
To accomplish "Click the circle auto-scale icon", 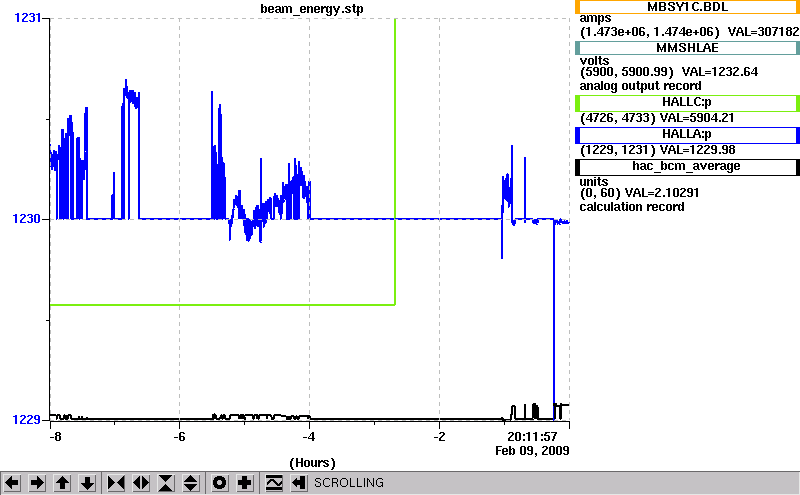I will 219,483.
